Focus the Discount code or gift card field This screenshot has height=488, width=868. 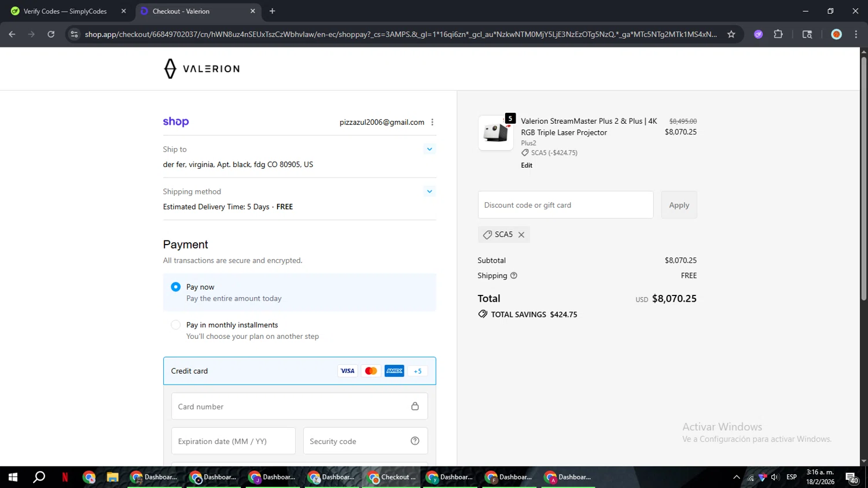(565, 205)
